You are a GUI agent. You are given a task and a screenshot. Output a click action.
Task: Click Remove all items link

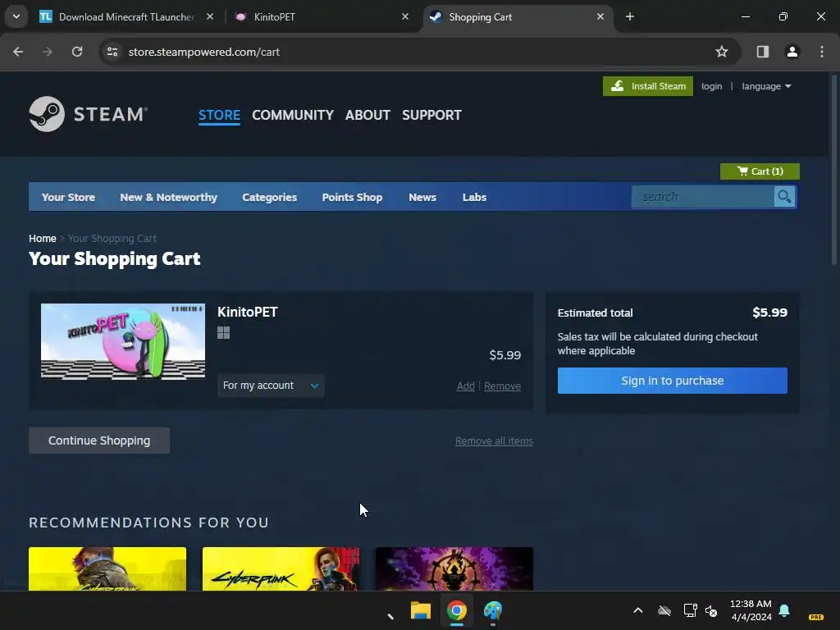point(494,441)
